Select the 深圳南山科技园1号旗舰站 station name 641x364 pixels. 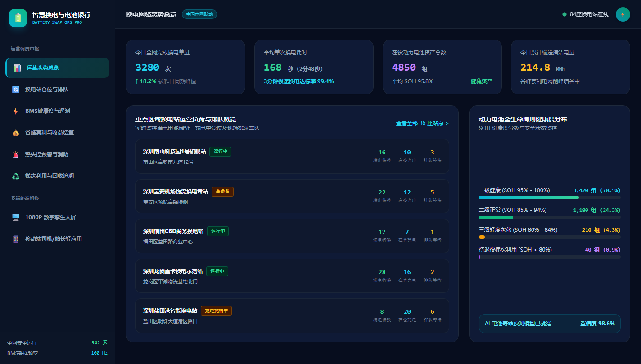[175, 152]
